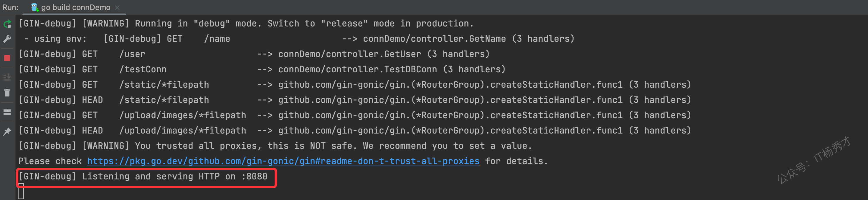This screenshot has height=200, width=868.
Task: Click the connDemo/controller.TestDBConn handler text
Action: (357, 70)
